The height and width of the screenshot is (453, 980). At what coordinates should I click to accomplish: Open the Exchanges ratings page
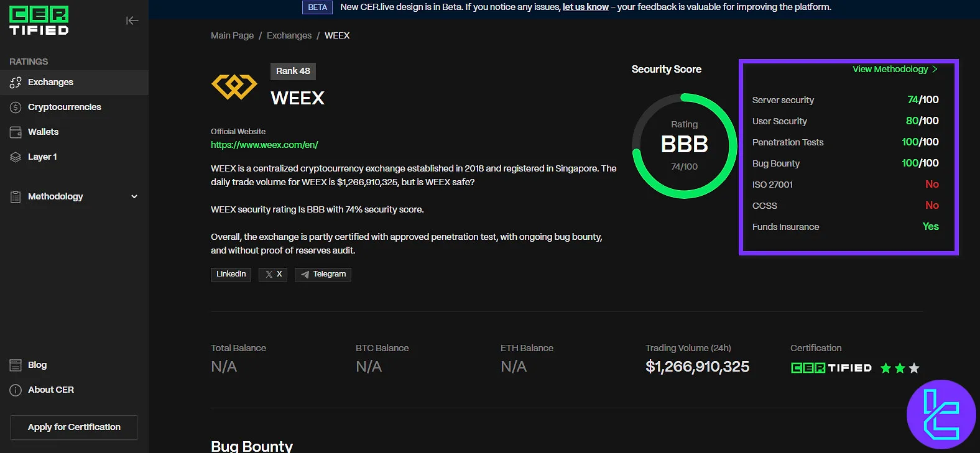point(74,82)
